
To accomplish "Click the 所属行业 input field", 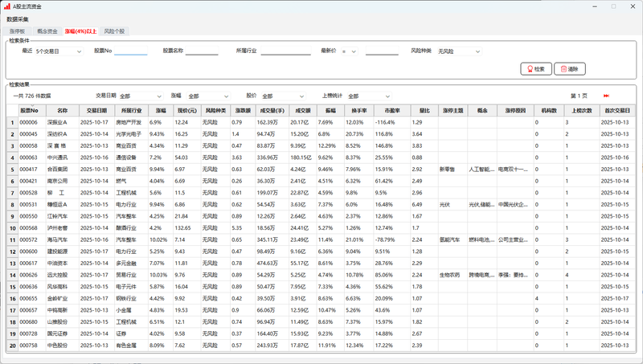I will tap(285, 51).
